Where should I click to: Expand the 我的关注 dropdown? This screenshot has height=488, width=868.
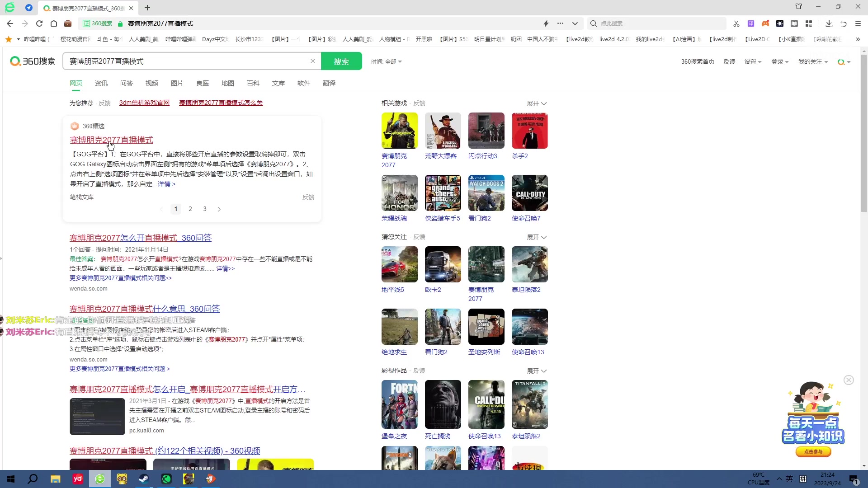click(813, 61)
